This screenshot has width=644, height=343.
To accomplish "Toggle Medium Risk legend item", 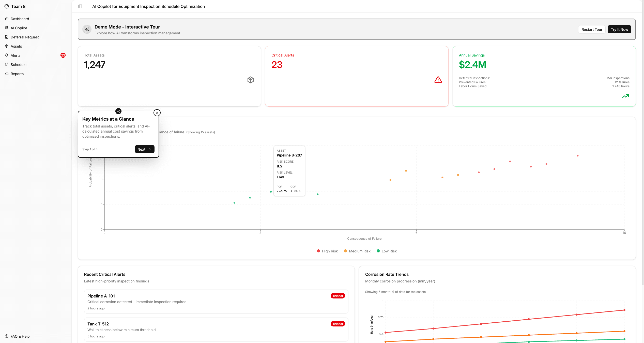I will click(x=357, y=251).
